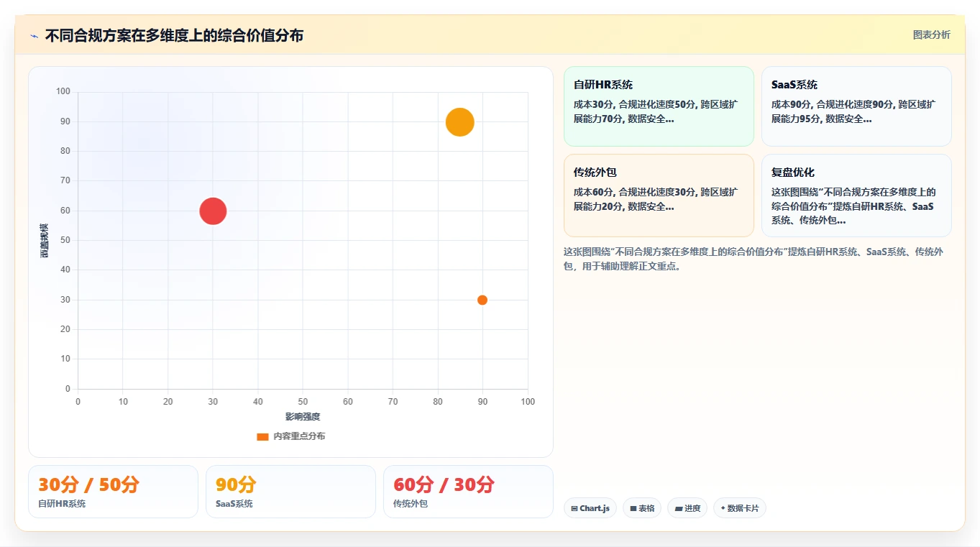Click the SaaS系统 label under 90分
Viewport: 980px width, 547px height.
click(234, 504)
